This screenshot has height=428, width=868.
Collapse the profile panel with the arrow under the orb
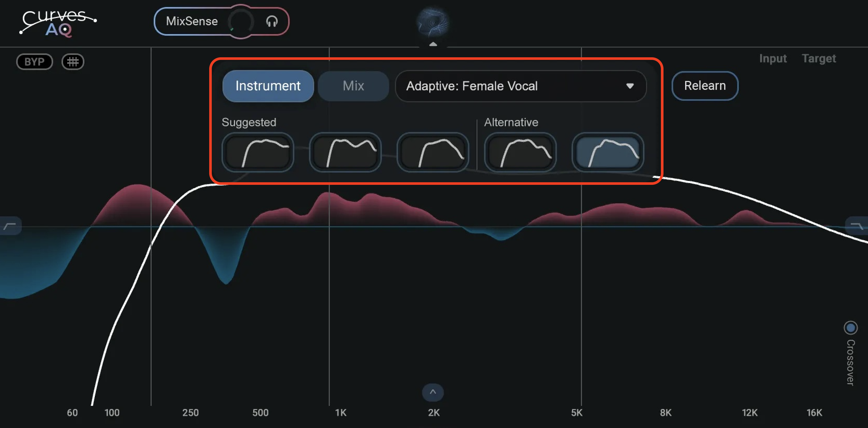[433, 44]
